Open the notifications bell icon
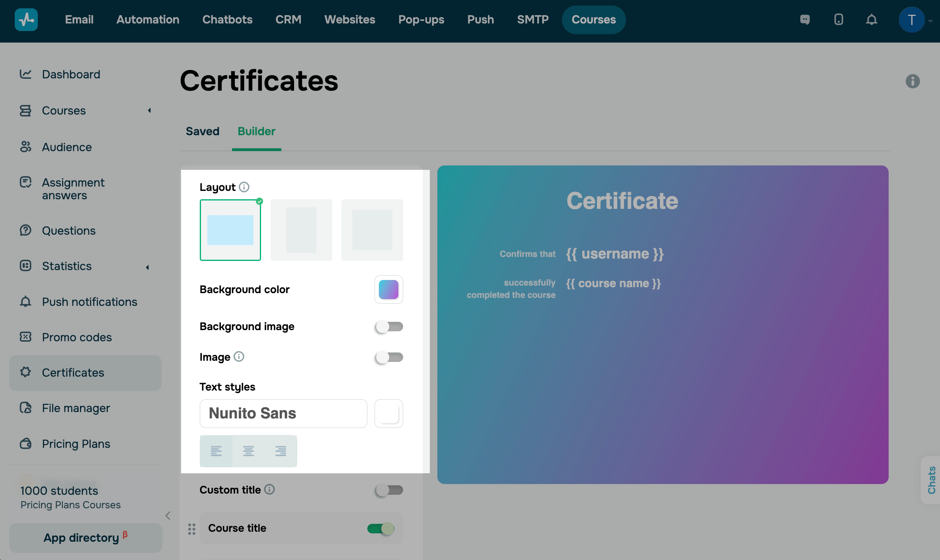Viewport: 940px width, 560px height. click(871, 19)
